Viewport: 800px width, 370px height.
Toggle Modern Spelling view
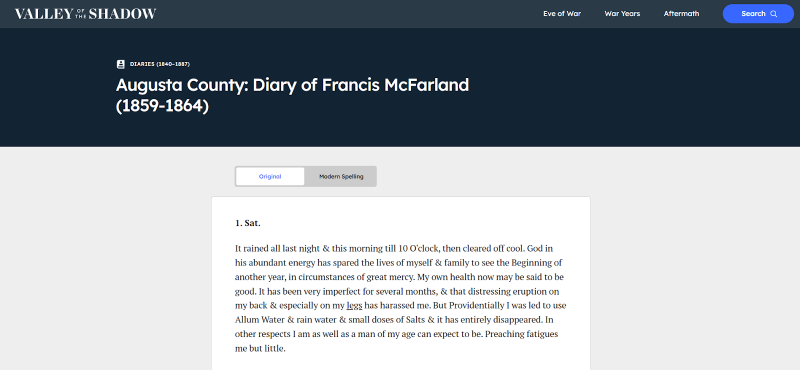click(341, 177)
